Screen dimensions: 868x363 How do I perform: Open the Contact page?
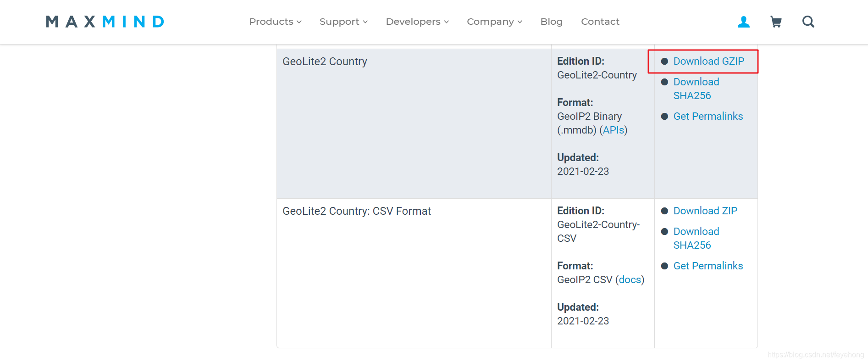(600, 22)
